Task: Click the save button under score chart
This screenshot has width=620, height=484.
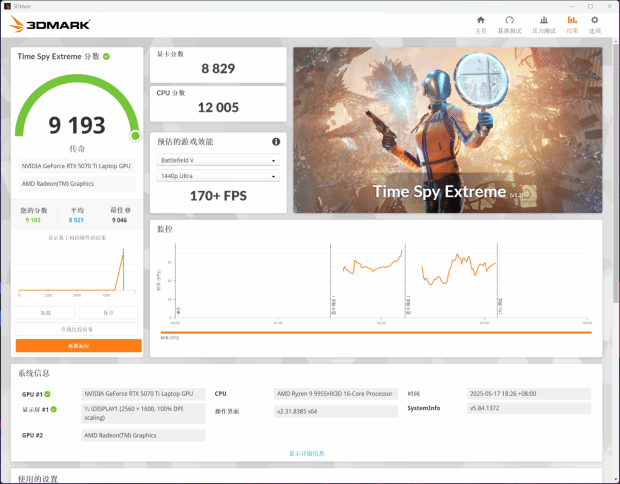Action: pos(108,312)
